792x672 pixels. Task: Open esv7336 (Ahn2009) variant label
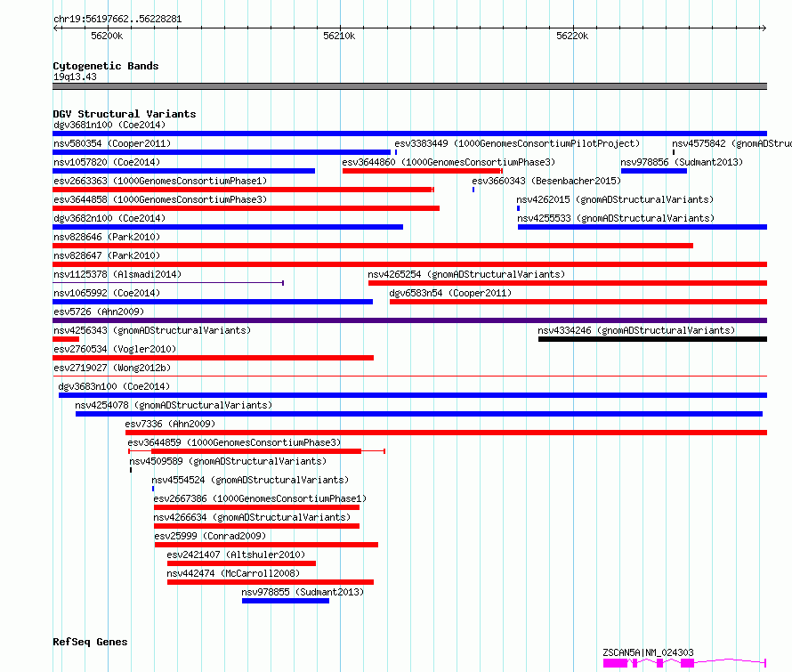(x=170, y=424)
